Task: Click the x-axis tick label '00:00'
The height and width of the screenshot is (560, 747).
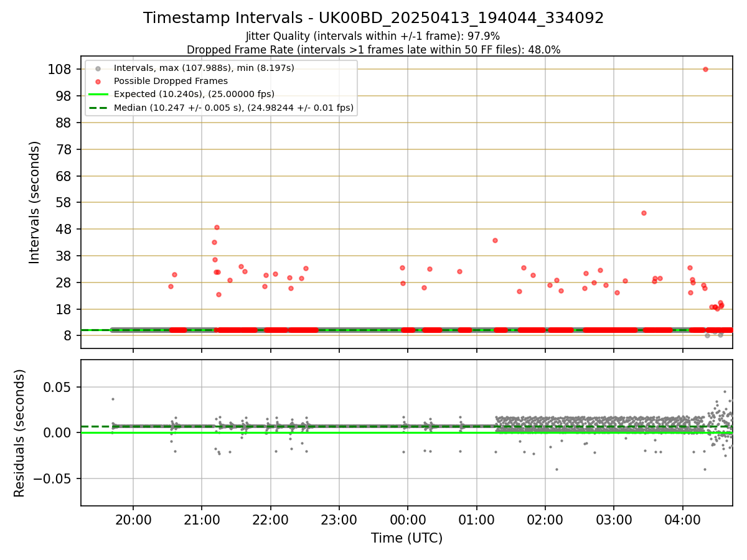Action: coord(408,519)
